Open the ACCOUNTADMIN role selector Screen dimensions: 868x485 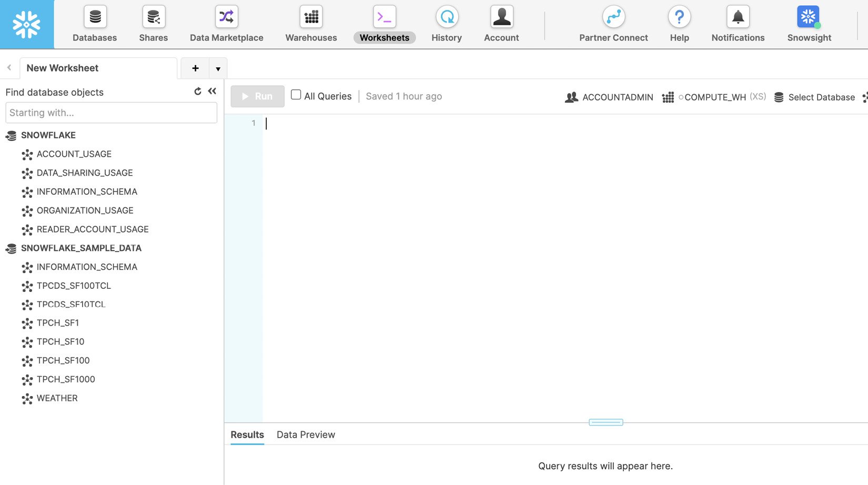coord(609,97)
